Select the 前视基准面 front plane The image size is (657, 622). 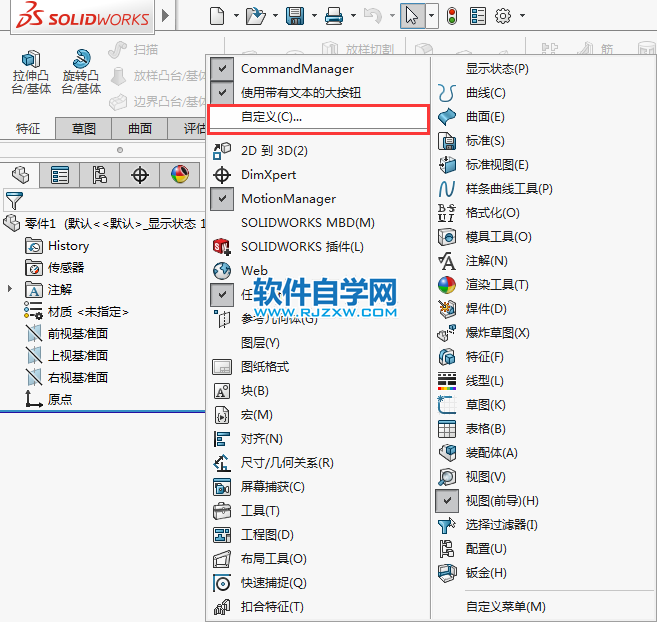click(67, 334)
